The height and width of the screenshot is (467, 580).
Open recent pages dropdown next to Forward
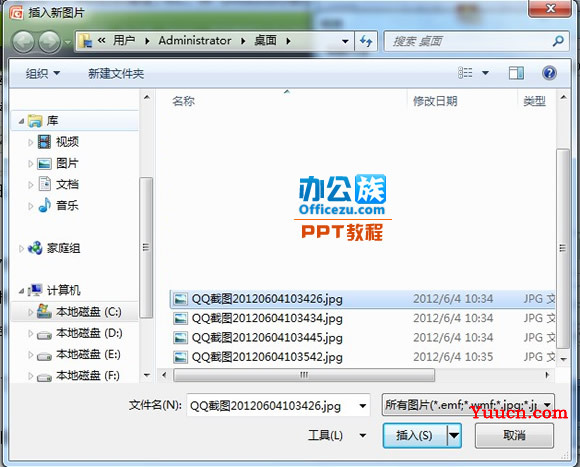click(x=67, y=42)
